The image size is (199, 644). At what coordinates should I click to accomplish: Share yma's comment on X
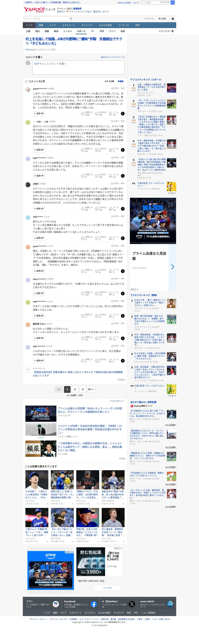(x=123, y=114)
